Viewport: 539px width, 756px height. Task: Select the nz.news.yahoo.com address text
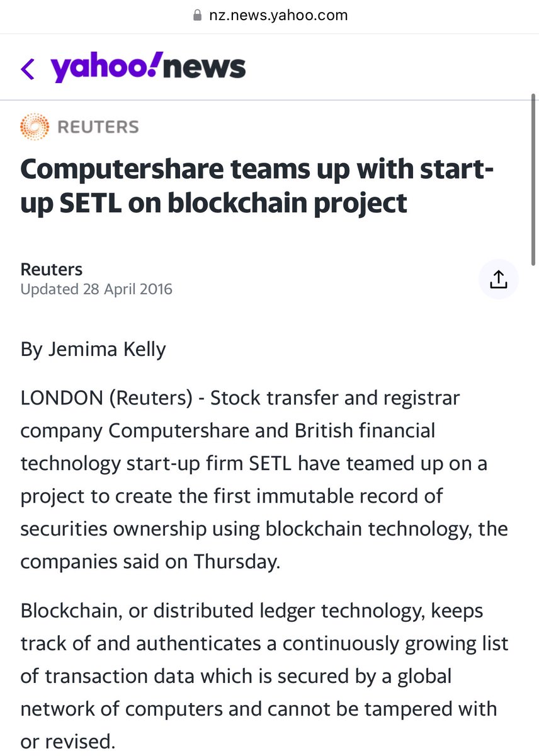tap(278, 16)
